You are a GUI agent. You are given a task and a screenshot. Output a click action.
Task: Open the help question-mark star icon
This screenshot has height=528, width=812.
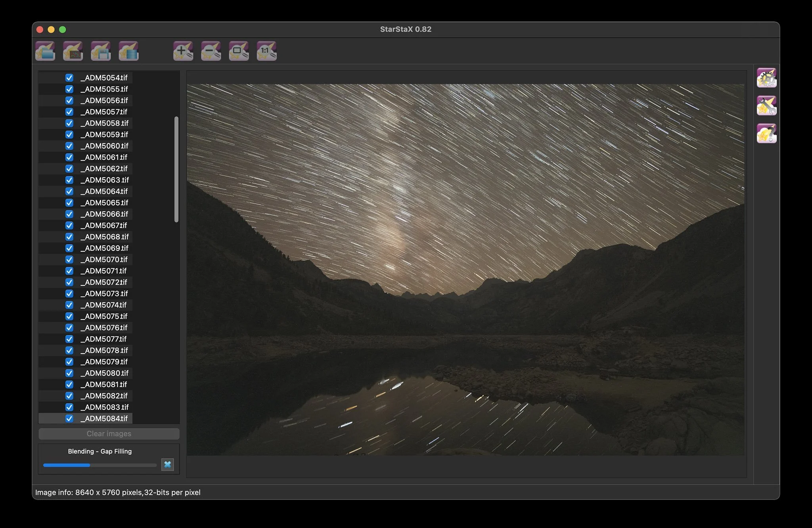click(x=766, y=134)
